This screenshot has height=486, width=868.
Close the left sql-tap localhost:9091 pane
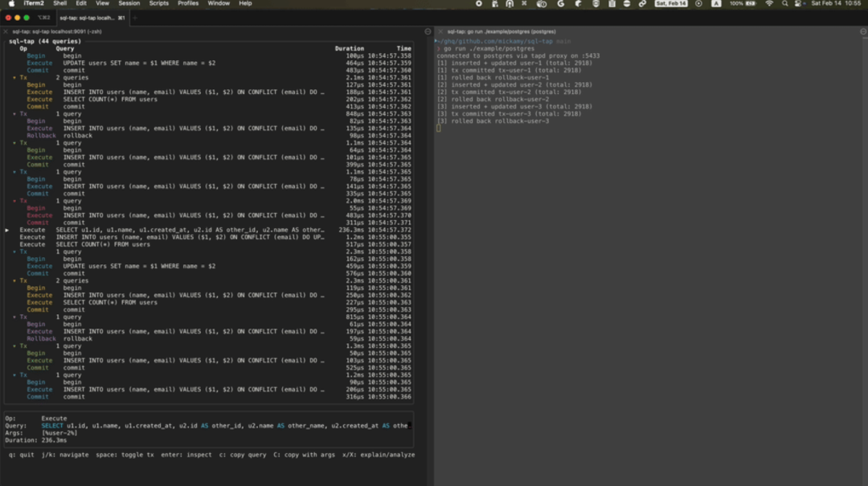(7, 31)
